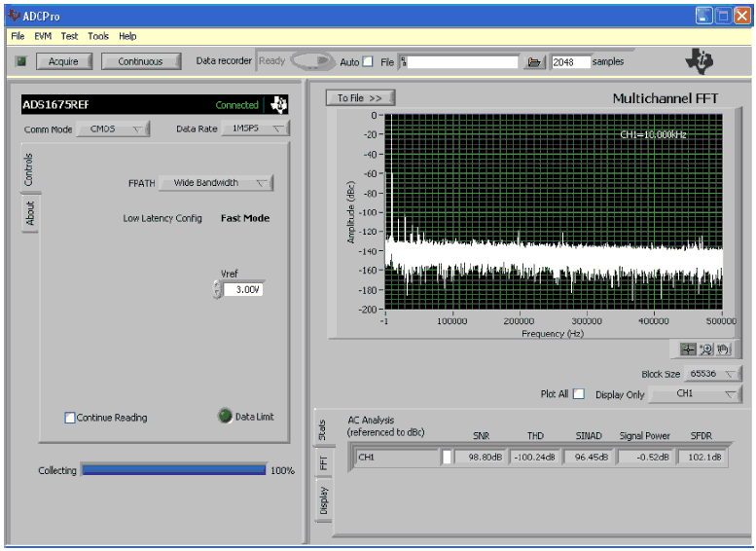756x551 pixels.
Task: Click the Continuous button
Action: click(140, 61)
